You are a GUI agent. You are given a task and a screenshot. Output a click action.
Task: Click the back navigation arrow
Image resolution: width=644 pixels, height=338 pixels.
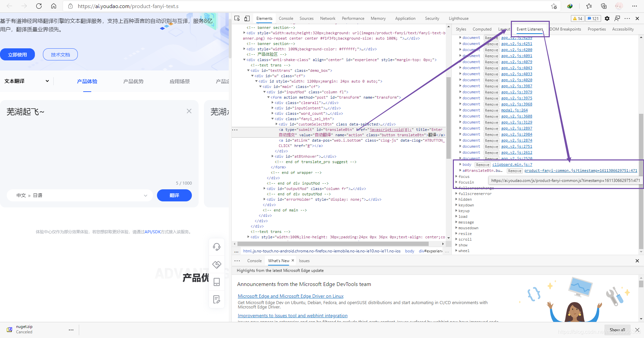click(x=9, y=6)
